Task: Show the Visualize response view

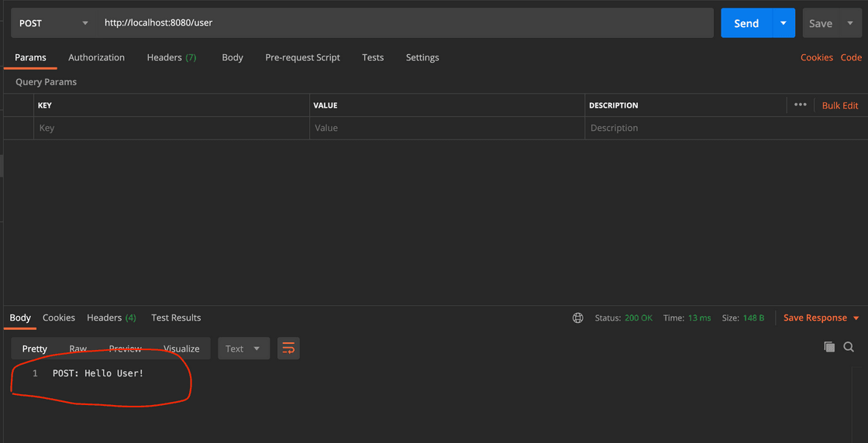Action: pos(181,349)
